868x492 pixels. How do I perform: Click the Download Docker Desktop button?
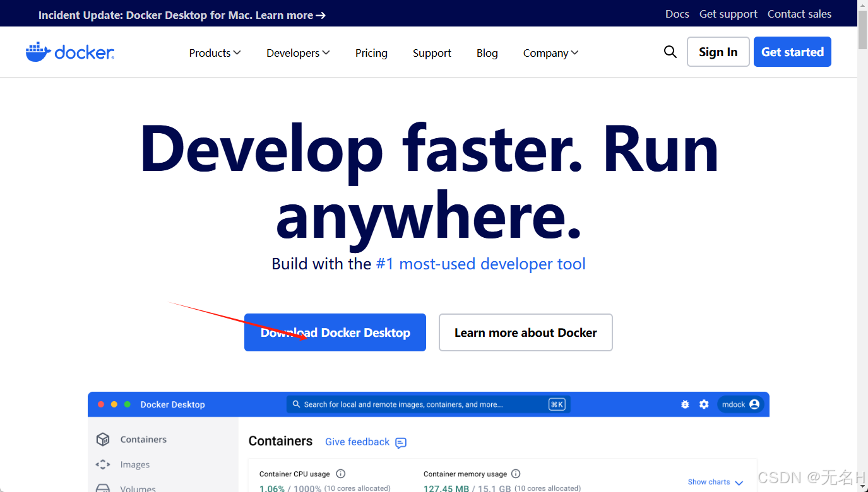(x=335, y=332)
